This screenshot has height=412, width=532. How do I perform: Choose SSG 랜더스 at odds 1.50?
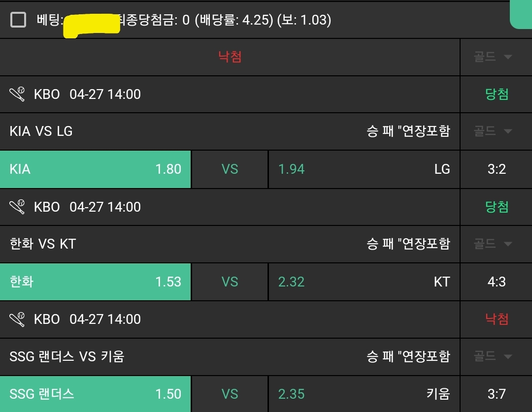pos(96,394)
